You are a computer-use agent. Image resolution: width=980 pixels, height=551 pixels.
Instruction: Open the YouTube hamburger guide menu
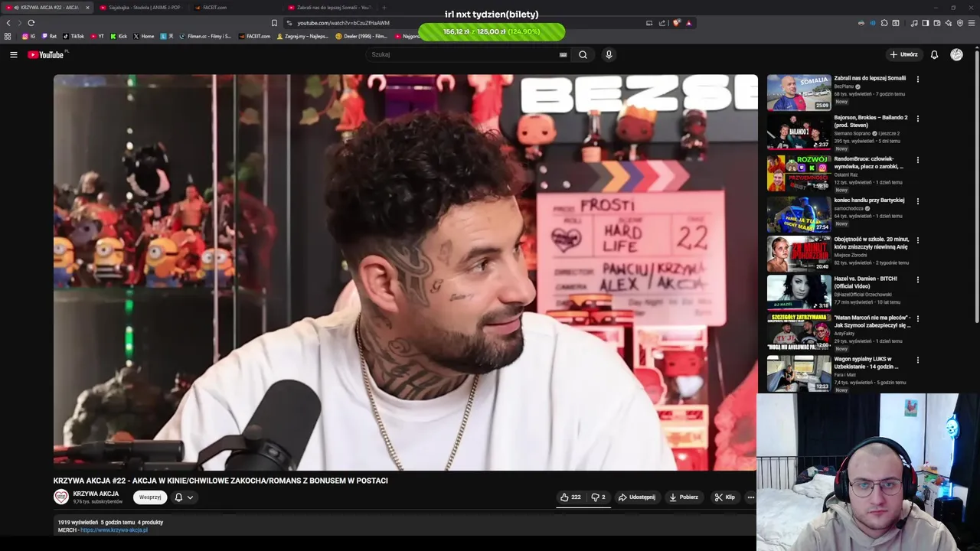(x=13, y=54)
